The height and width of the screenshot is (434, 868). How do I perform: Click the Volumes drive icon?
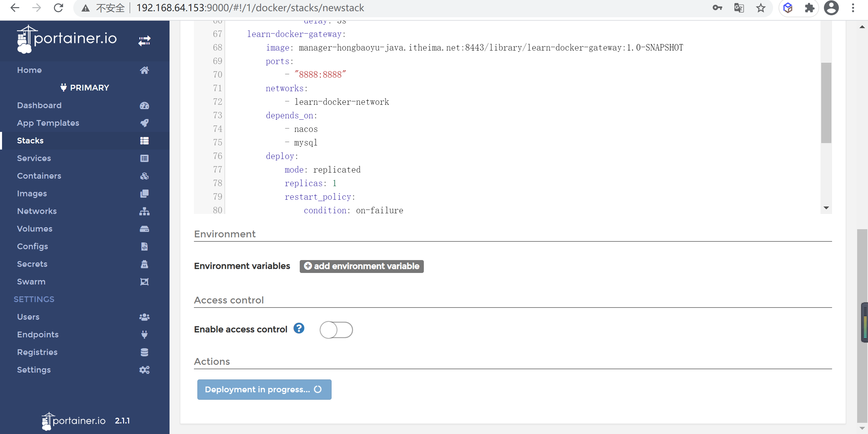[x=144, y=229]
